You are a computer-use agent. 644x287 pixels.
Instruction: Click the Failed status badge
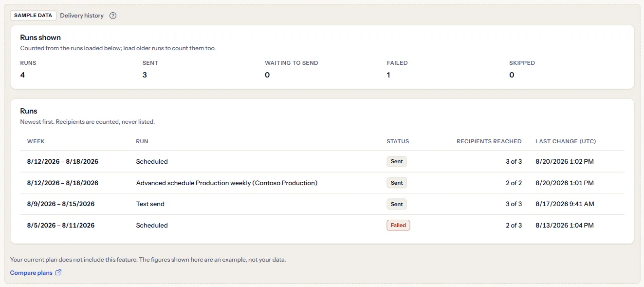(x=398, y=225)
